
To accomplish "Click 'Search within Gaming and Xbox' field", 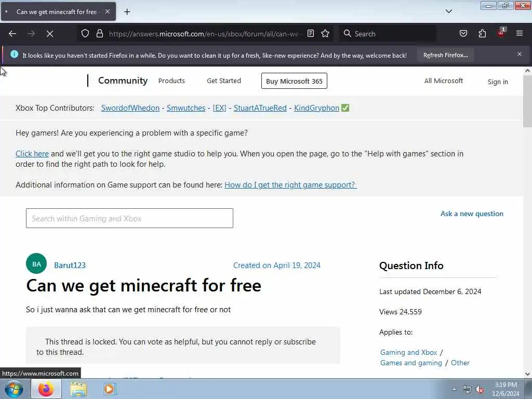I will tap(129, 218).
